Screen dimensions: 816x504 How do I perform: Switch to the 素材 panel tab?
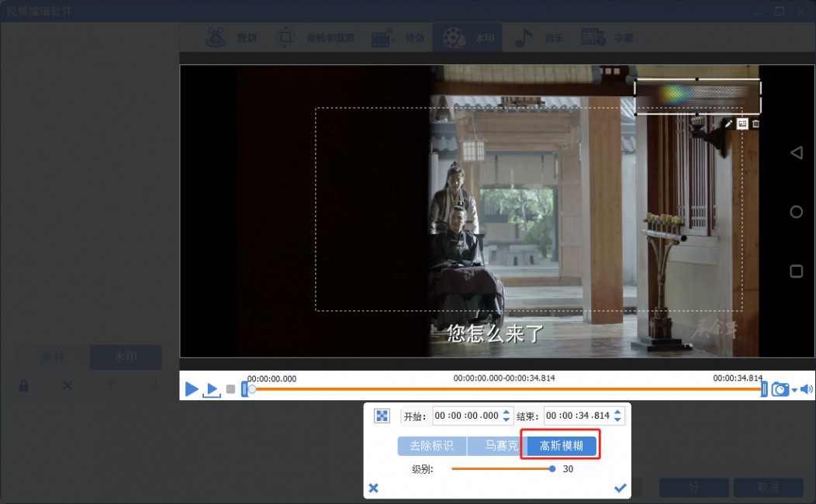tap(53, 357)
